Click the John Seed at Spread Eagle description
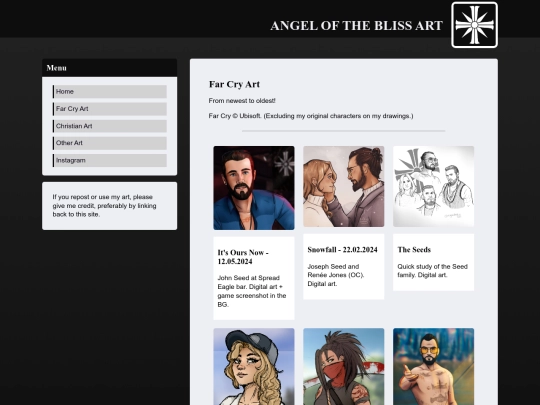 [252, 291]
